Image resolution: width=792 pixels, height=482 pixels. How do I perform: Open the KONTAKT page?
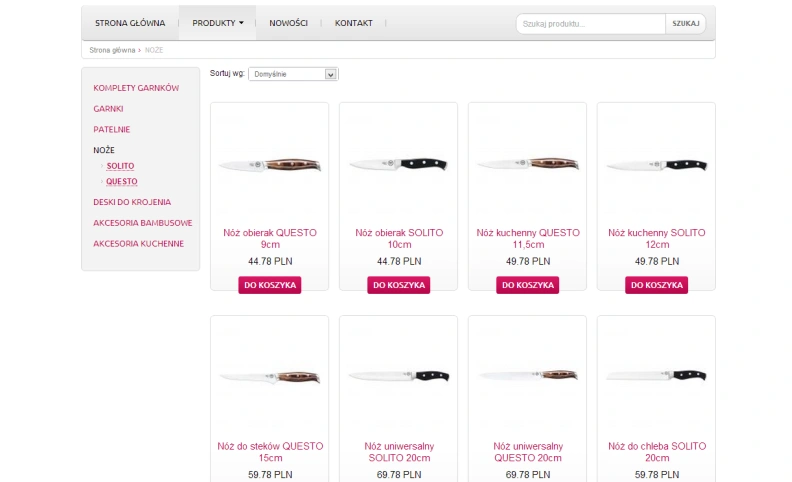point(354,23)
